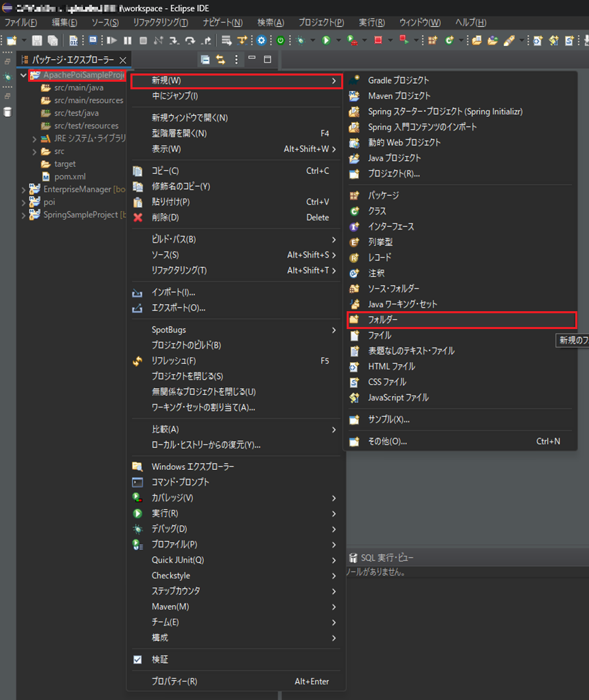Screen dimensions: 589x700
Task: Click the Save All toolbar icon
Action: click(53, 41)
